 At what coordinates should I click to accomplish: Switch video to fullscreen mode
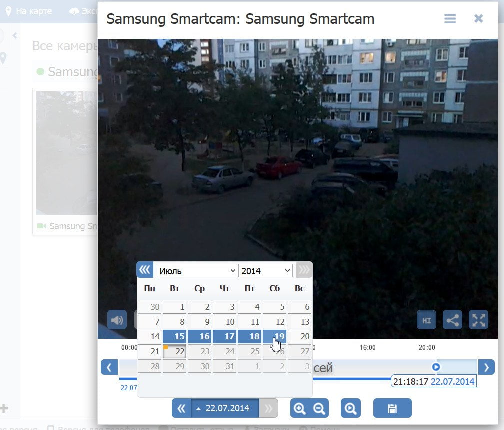(x=478, y=320)
